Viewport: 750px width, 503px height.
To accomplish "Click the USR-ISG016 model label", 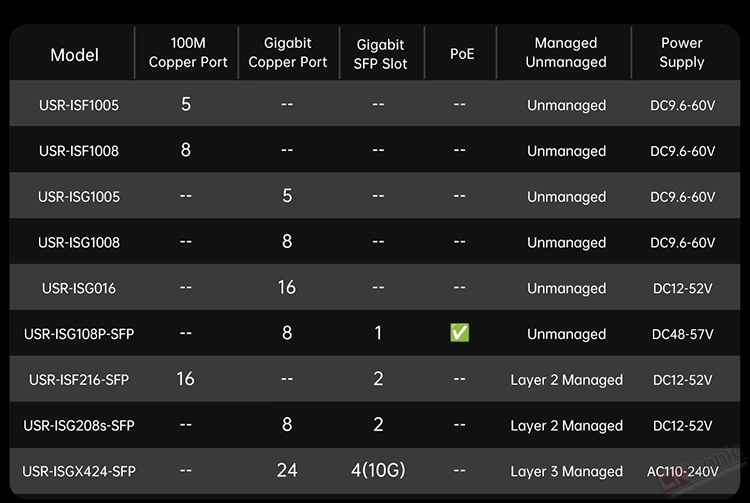I will [79, 288].
